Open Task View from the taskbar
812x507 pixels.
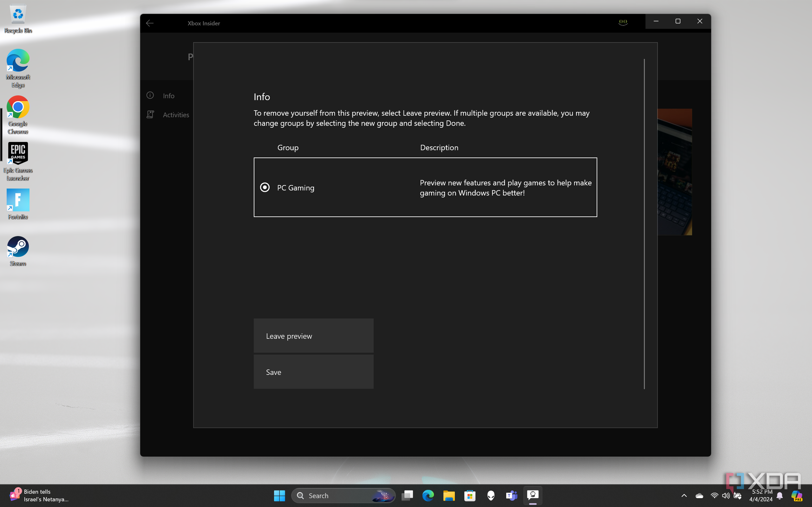point(407,496)
